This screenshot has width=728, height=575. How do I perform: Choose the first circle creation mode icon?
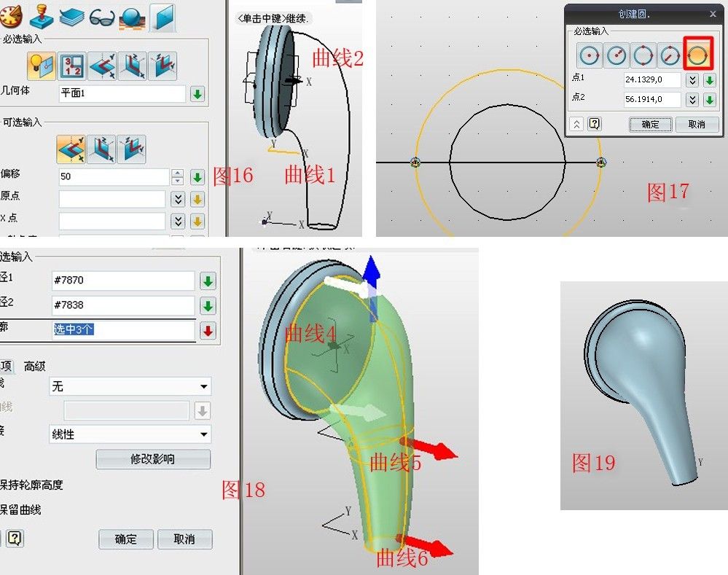(x=590, y=55)
